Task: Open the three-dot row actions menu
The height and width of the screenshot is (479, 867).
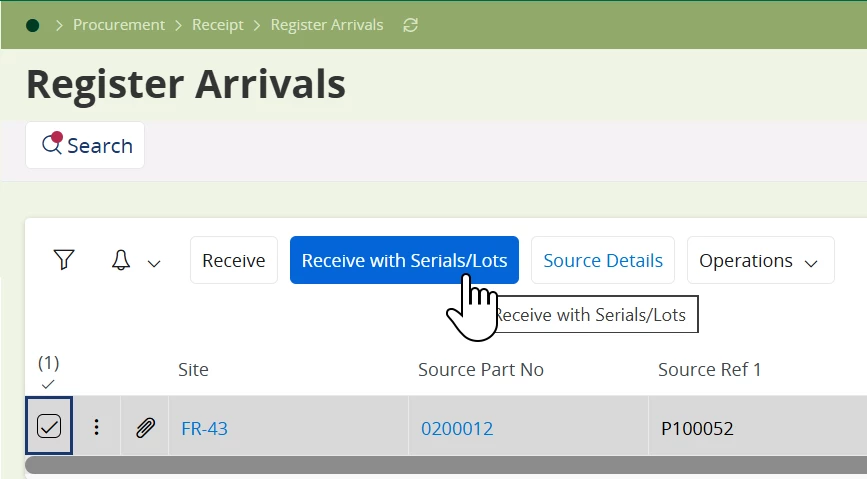Action: 96,428
